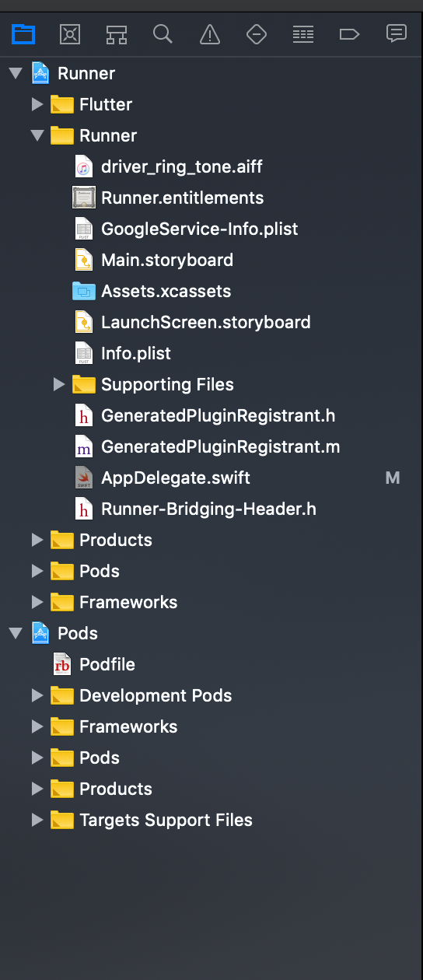Select driver_ring_tone.aiff file name
Image resolution: width=423 pixels, height=980 pixels.
pyautogui.click(x=182, y=167)
